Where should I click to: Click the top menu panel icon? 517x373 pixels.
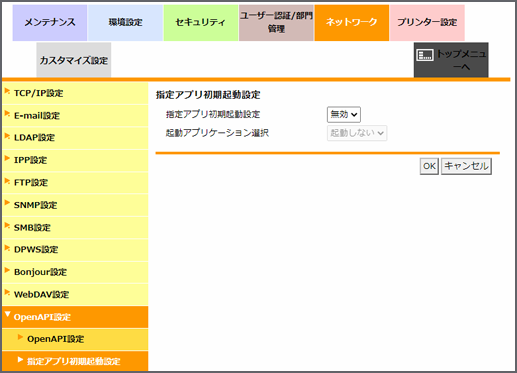(x=425, y=55)
